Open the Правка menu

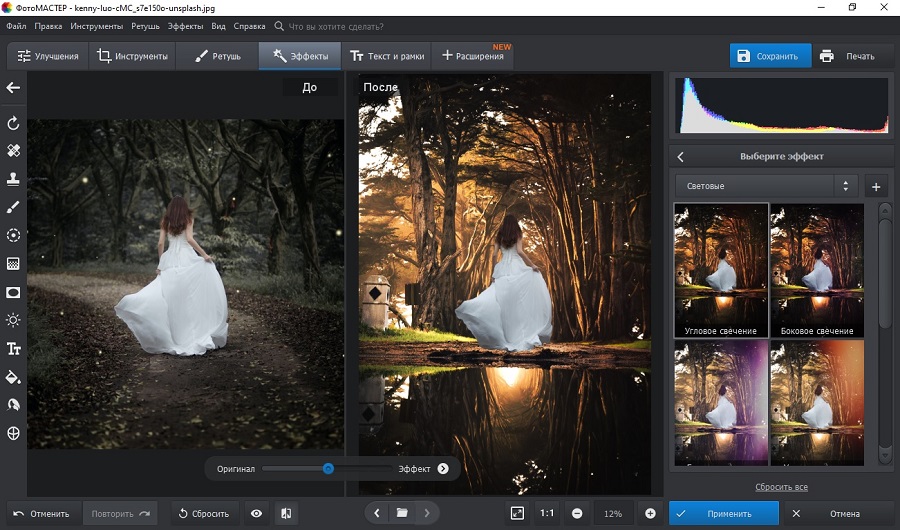point(48,26)
